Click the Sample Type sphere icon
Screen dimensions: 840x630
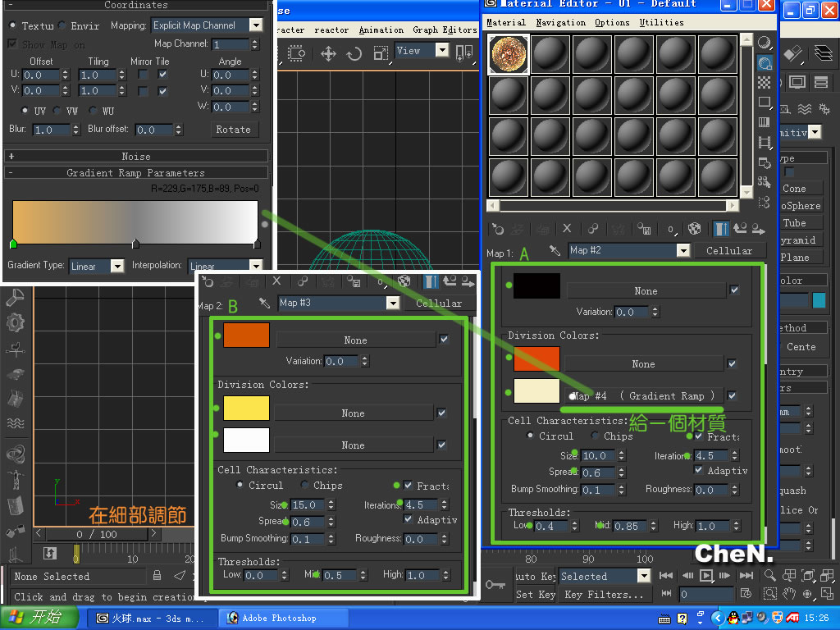click(x=765, y=43)
